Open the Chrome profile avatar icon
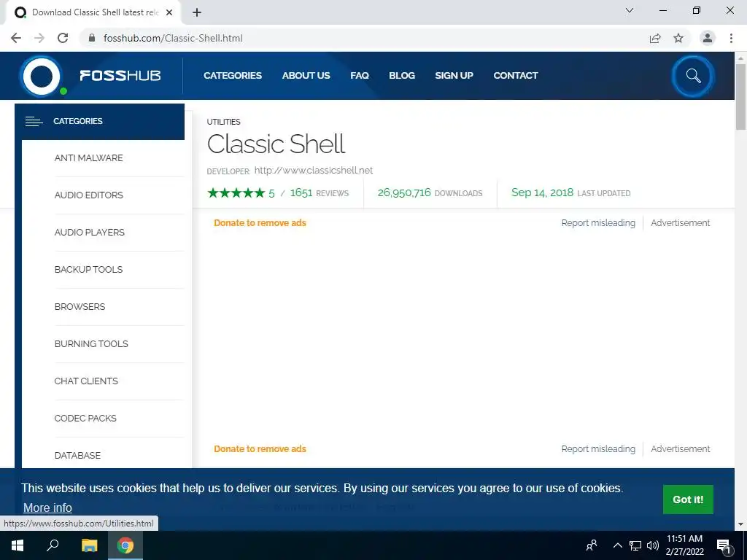The width and height of the screenshot is (747, 560). click(708, 38)
